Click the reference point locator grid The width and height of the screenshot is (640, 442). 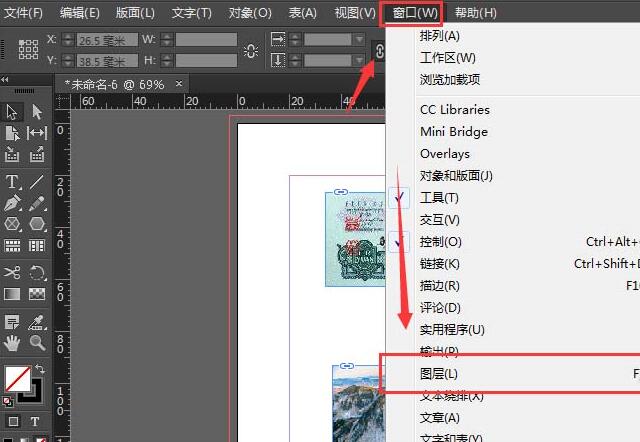pos(28,50)
